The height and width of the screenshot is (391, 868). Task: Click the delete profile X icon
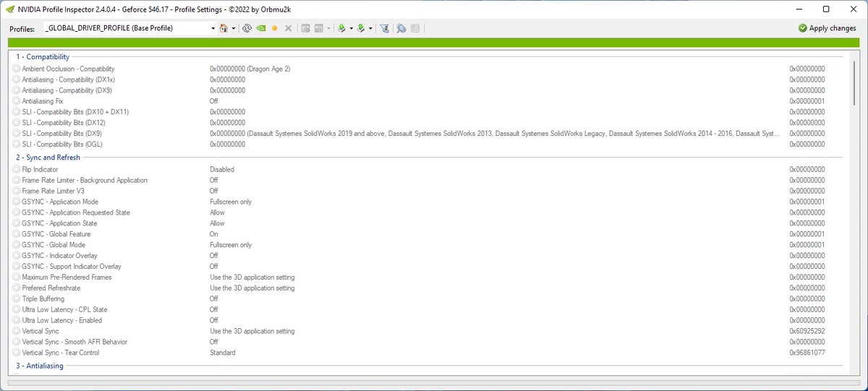coord(288,28)
